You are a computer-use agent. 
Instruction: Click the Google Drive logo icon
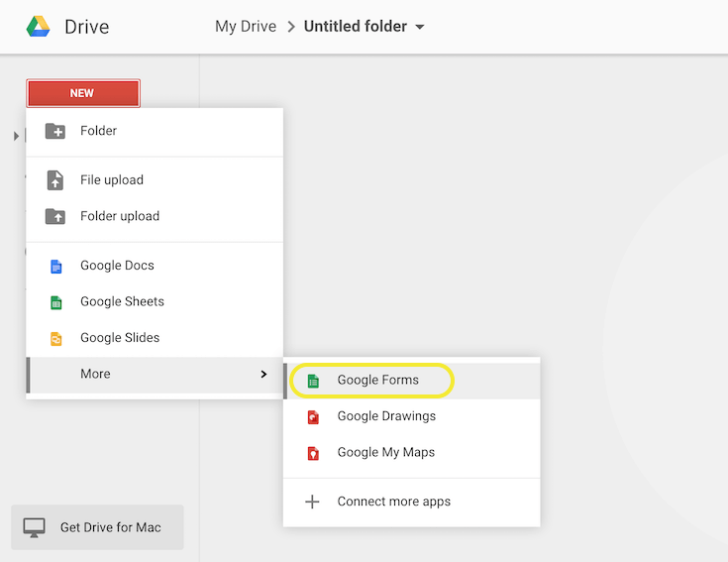tap(39, 27)
